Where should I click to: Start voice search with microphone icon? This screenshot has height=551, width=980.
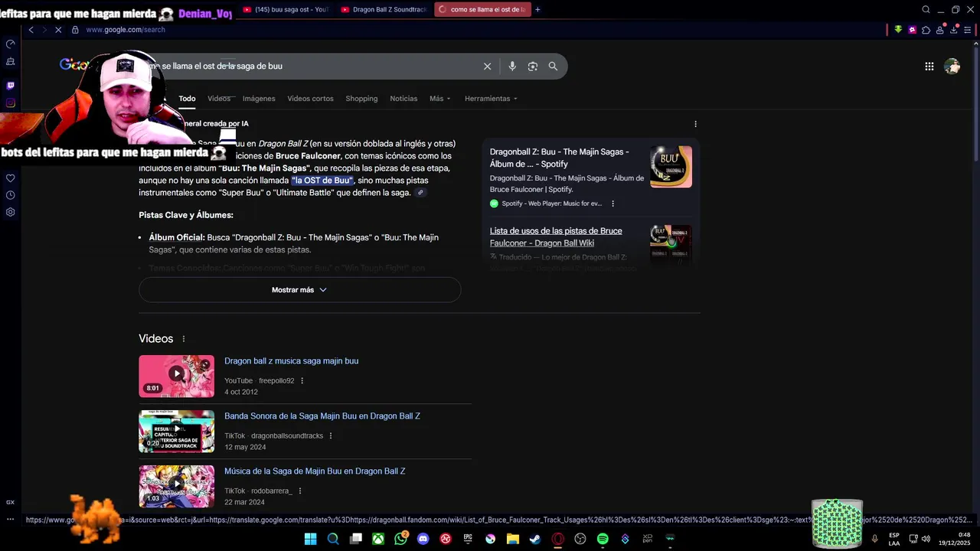pyautogui.click(x=512, y=67)
